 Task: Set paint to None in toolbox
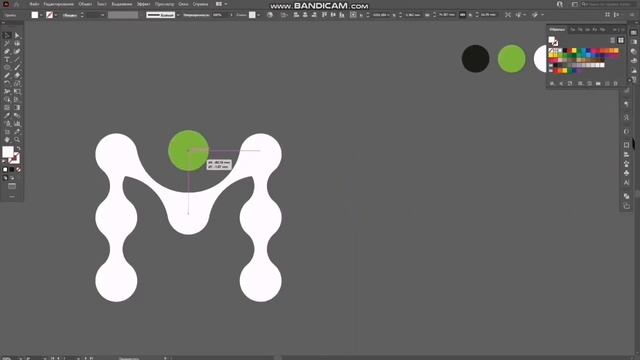coord(18,169)
